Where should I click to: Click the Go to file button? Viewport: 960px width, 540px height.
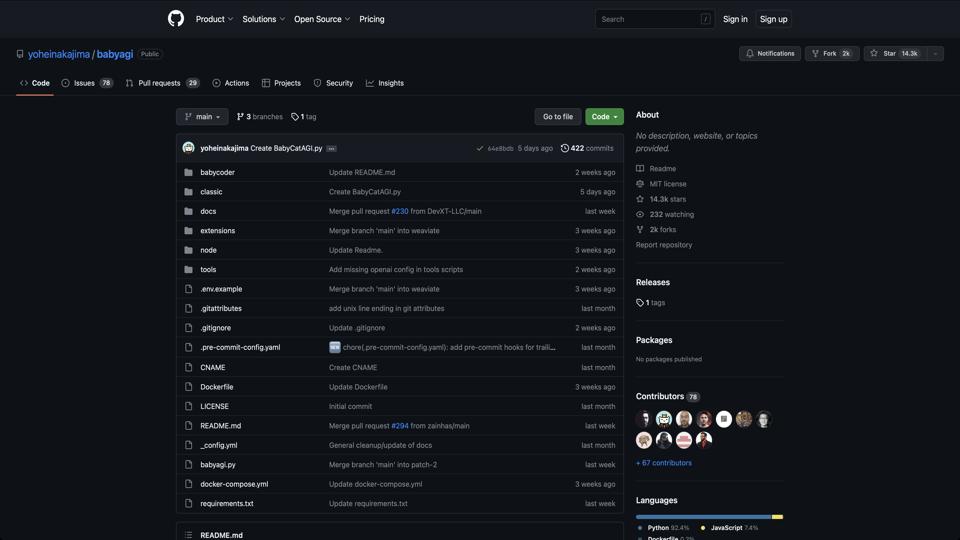pyautogui.click(x=557, y=117)
